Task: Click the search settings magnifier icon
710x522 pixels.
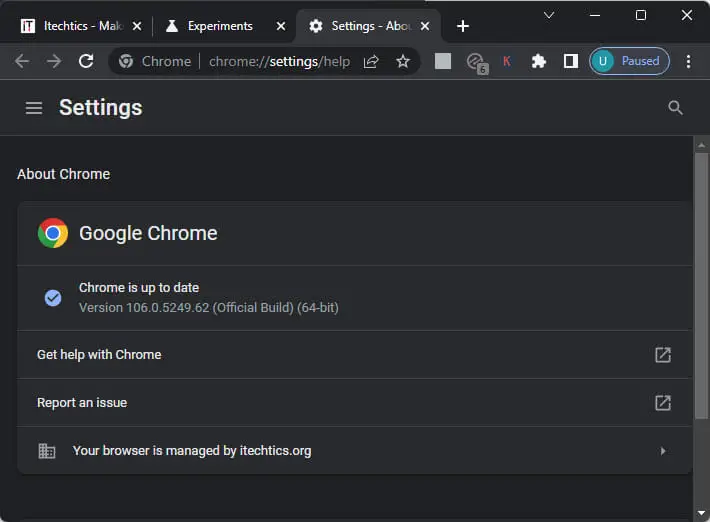Action: pos(675,108)
